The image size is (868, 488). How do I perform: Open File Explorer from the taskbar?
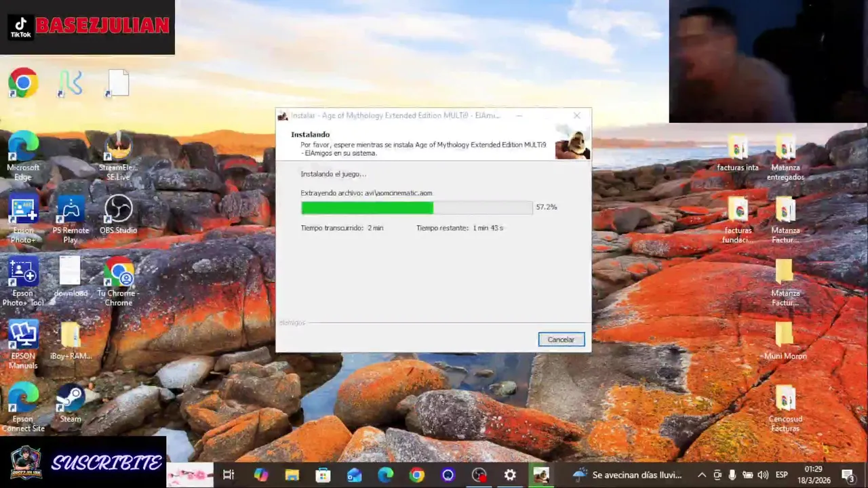[292, 475]
